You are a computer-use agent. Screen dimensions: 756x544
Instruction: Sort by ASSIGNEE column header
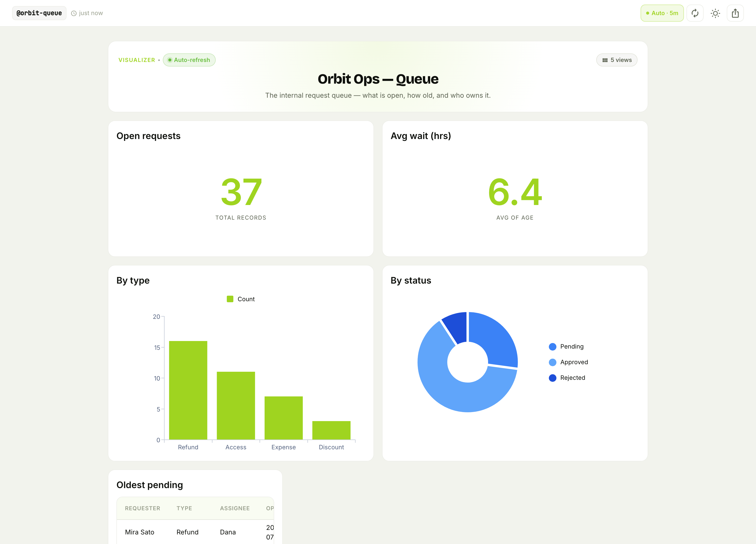coord(235,508)
